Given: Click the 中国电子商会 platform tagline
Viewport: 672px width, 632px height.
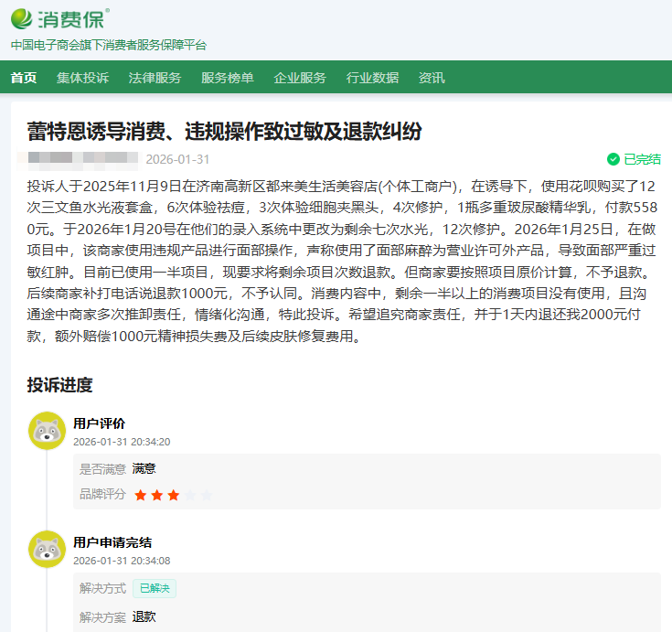Looking at the screenshot, I should click(x=109, y=45).
